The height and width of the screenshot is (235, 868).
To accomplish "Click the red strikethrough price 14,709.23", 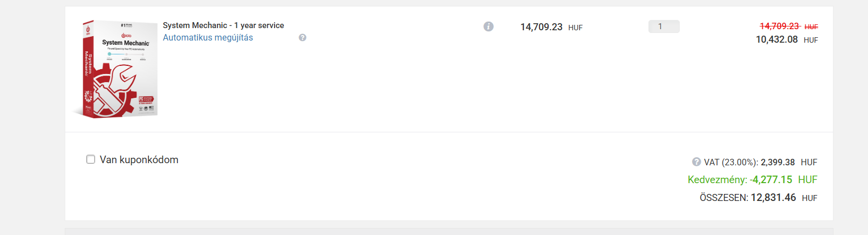I will pyautogui.click(x=780, y=26).
